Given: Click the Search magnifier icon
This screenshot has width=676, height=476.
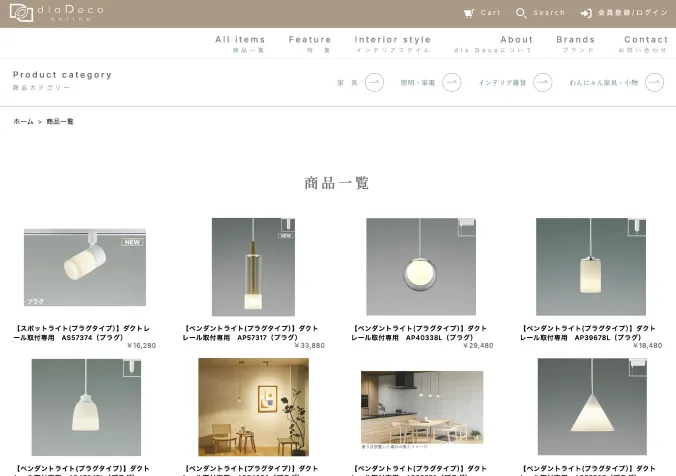Looking at the screenshot, I should 521,13.
